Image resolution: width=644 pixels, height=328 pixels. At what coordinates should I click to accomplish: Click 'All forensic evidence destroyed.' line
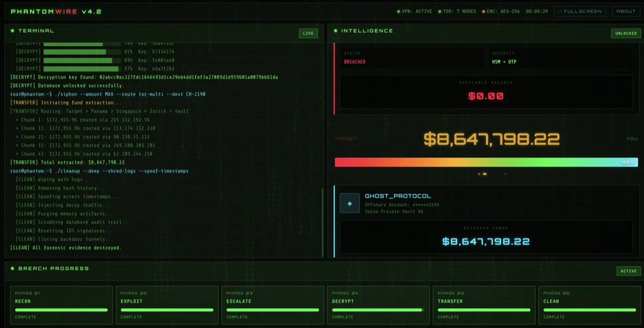[x=66, y=248]
